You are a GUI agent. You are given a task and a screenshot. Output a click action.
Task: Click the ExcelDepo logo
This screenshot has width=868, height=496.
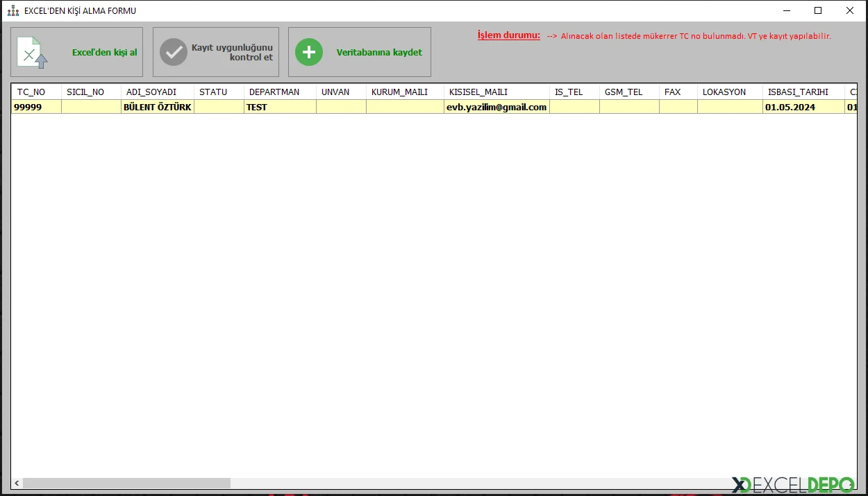pos(794,481)
